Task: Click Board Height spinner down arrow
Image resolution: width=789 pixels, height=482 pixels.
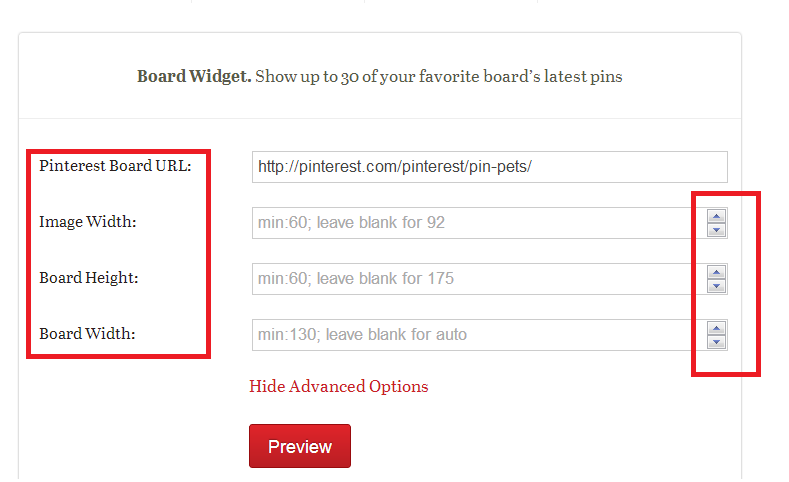Action: [x=716, y=286]
